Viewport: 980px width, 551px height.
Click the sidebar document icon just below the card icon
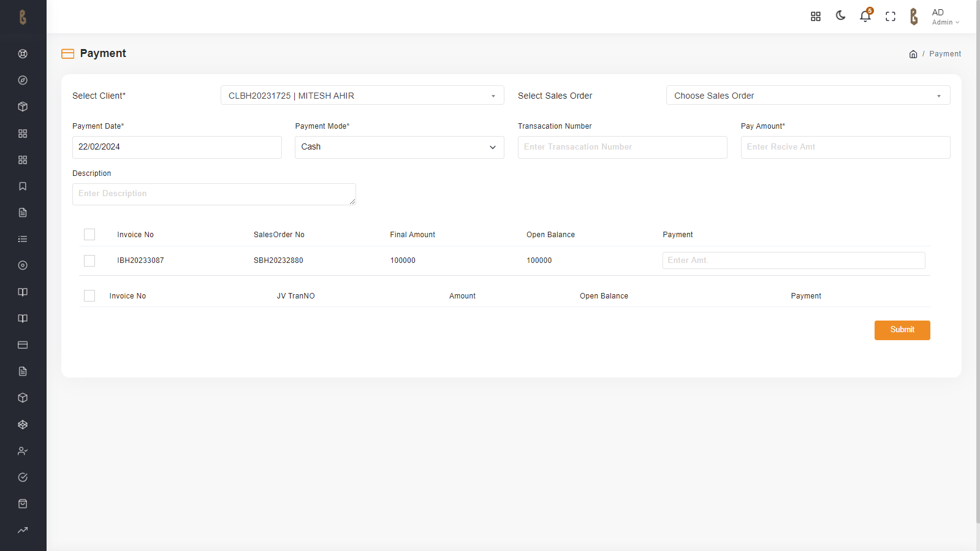23,371
